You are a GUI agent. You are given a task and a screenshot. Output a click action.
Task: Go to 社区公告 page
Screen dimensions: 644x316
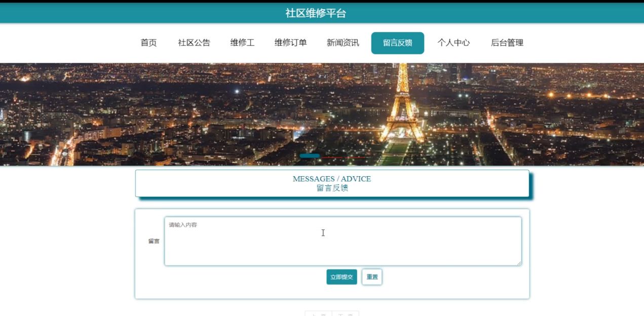pos(194,43)
